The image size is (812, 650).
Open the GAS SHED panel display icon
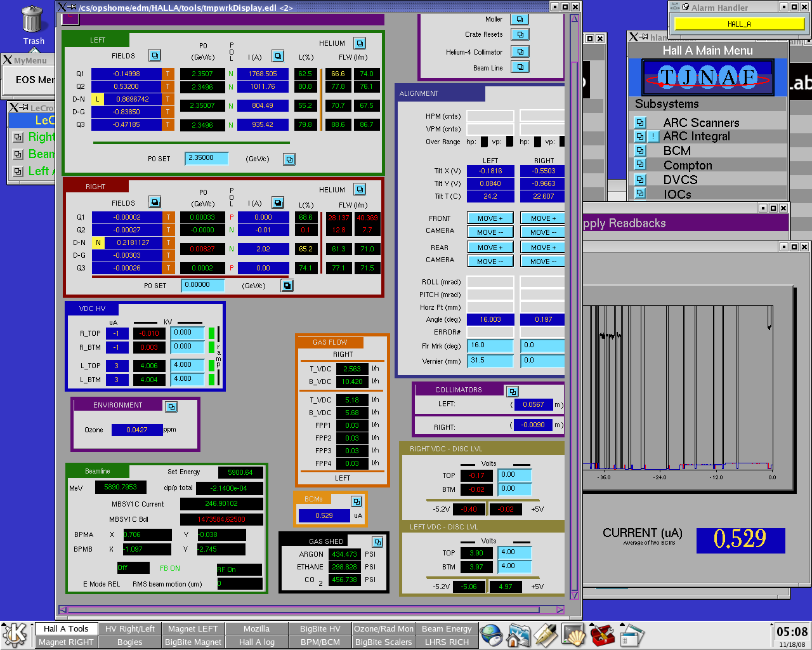[x=377, y=542]
